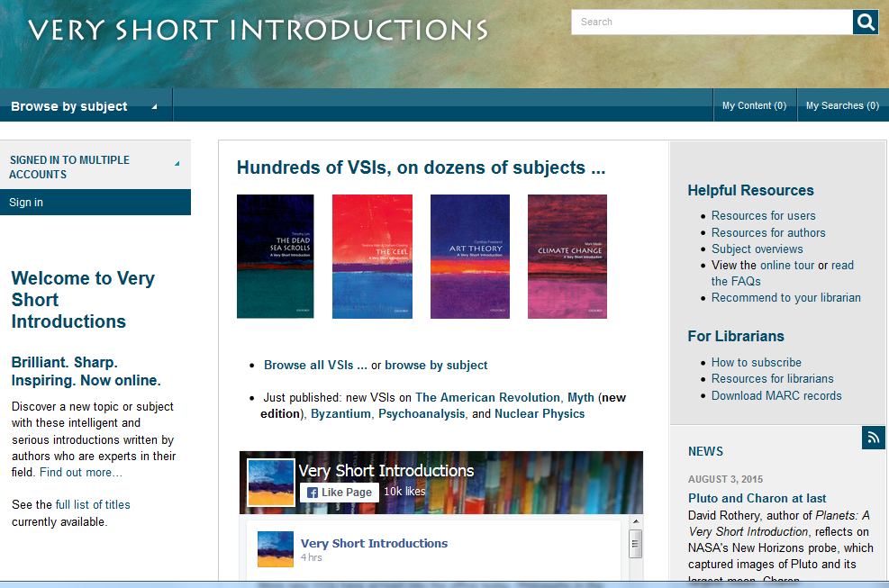Click Download MARC records link
Screen dimensions: 889x588
point(776,396)
